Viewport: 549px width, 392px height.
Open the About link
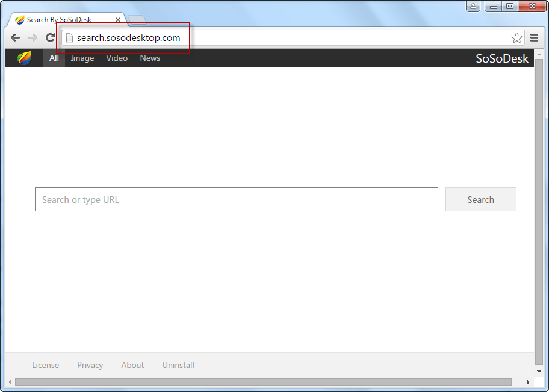pyautogui.click(x=132, y=365)
